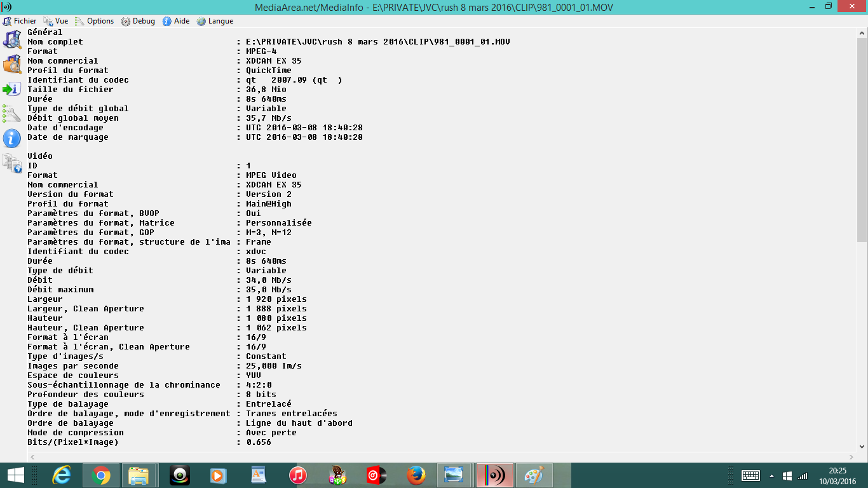Click the 'QuickTime' profile value
Viewport: 868px width, 488px height.
(x=269, y=71)
